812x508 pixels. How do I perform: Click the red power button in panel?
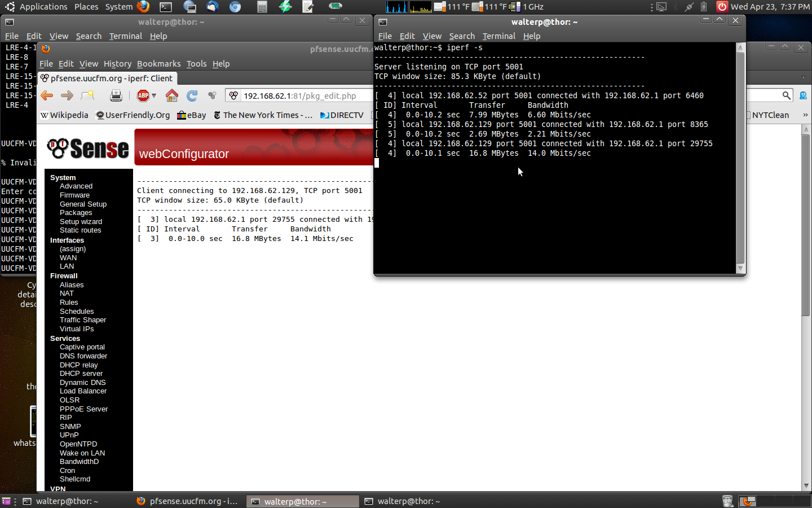[x=722, y=7]
